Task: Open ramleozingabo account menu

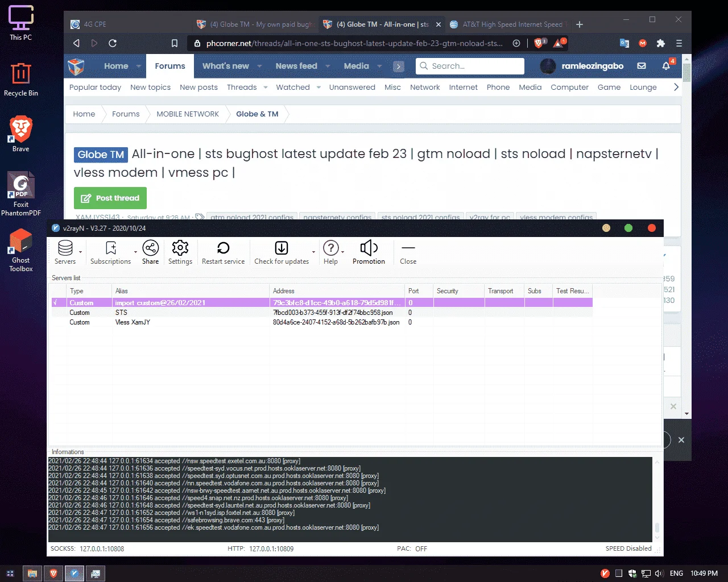Action: [582, 66]
